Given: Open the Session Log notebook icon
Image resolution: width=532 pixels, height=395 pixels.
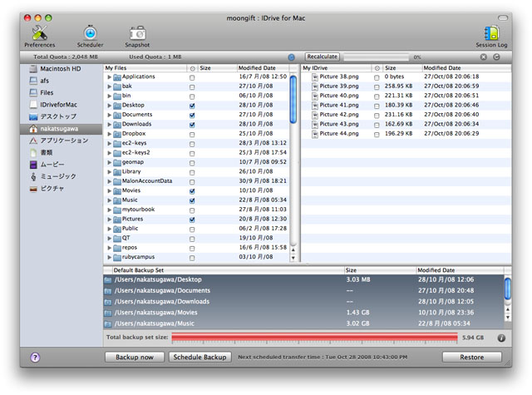Looking at the screenshot, I should click(x=491, y=33).
